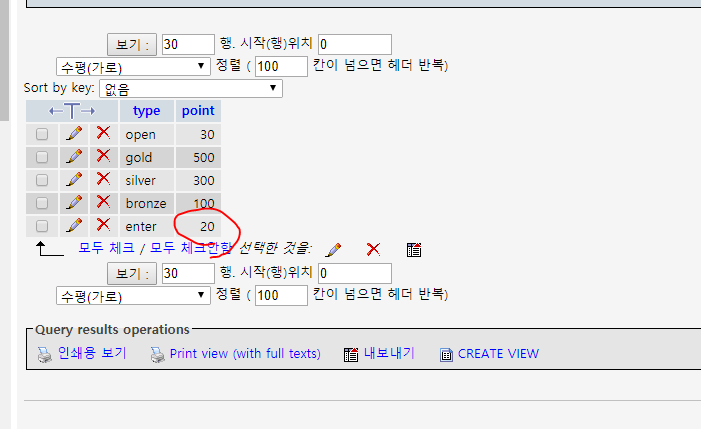Sort table by the point column header
Screen dimensions: 701x429
[198, 110]
